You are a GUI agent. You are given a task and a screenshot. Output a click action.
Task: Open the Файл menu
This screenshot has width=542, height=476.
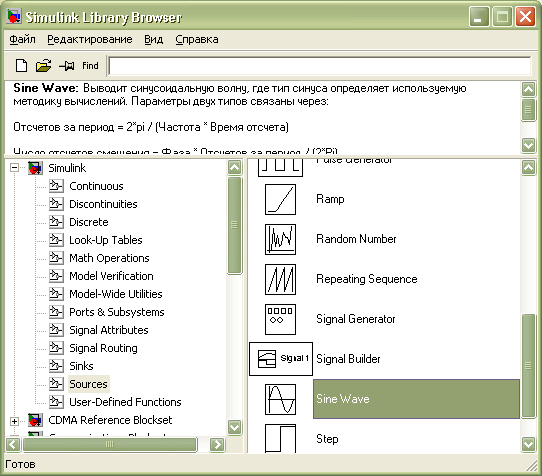pos(22,39)
